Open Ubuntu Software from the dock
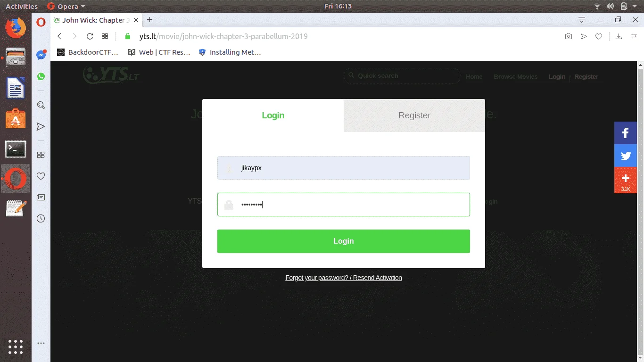 click(x=16, y=119)
